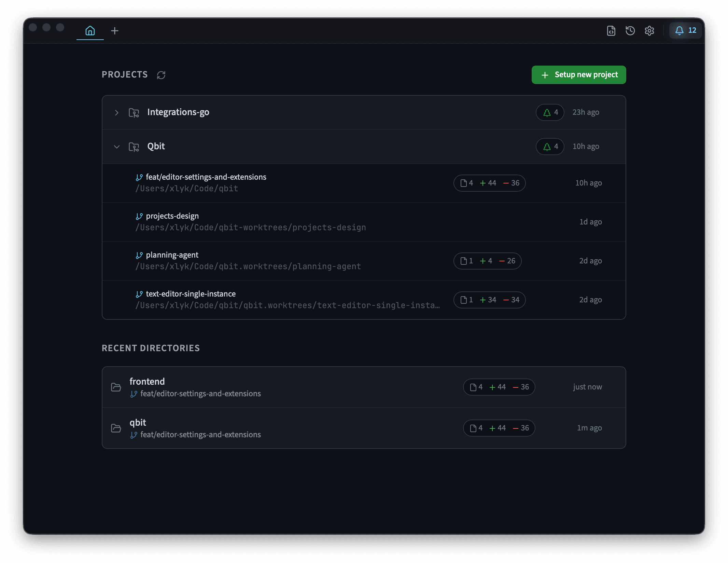Viewport: 728px width, 563px height.
Task: Refresh the Projects list
Action: [161, 75]
